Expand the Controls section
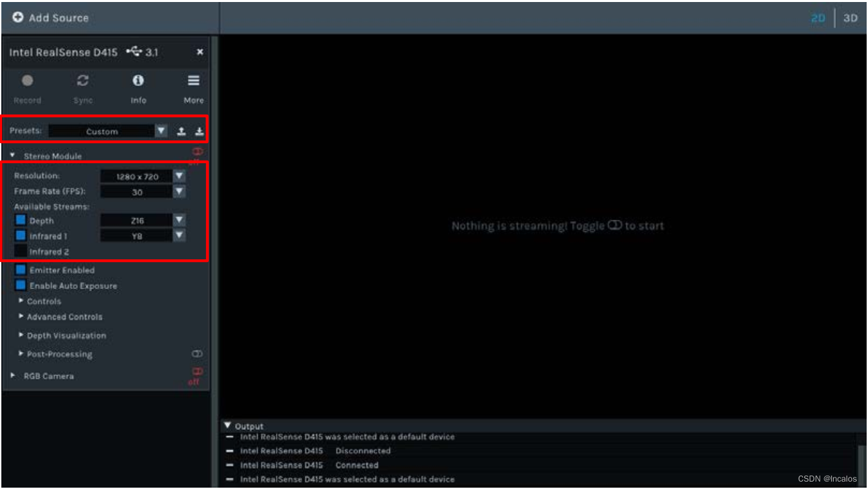Screen dimensions: 868x489 pyautogui.click(x=21, y=301)
